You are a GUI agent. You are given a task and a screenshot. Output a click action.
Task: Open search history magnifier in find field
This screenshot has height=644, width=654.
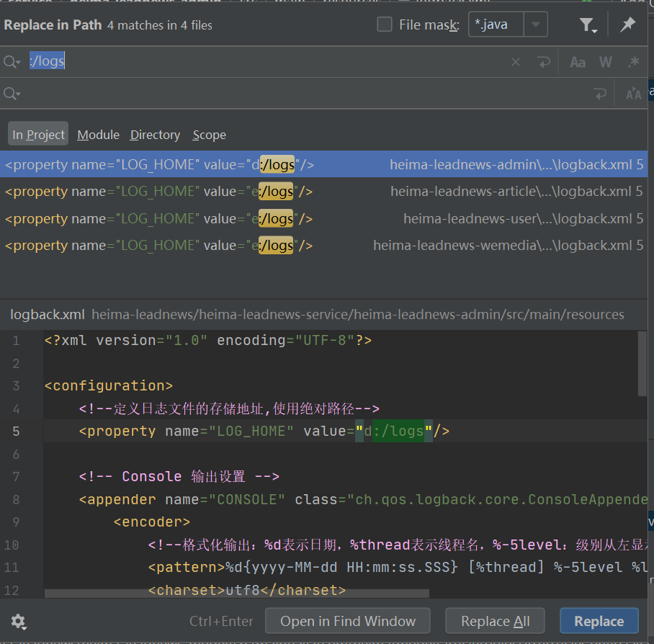12,62
